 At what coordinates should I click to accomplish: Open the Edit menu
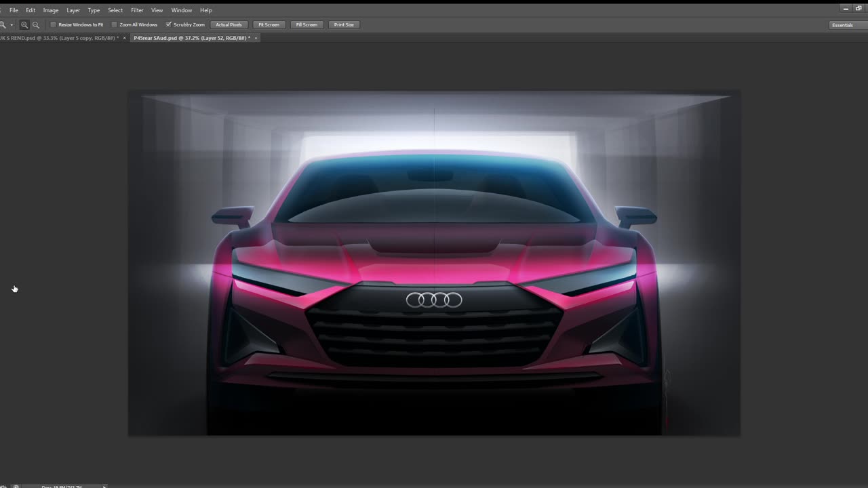[x=31, y=10]
